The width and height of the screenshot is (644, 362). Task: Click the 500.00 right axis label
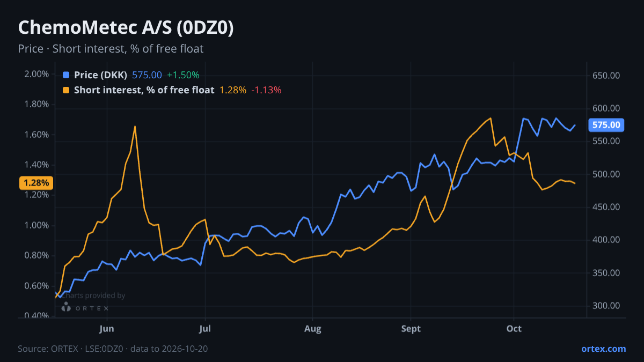(x=606, y=174)
